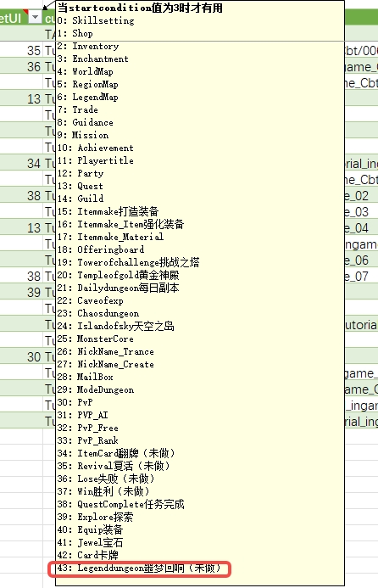
Task: Click the cell ending with e_02
Action: tap(361, 195)
